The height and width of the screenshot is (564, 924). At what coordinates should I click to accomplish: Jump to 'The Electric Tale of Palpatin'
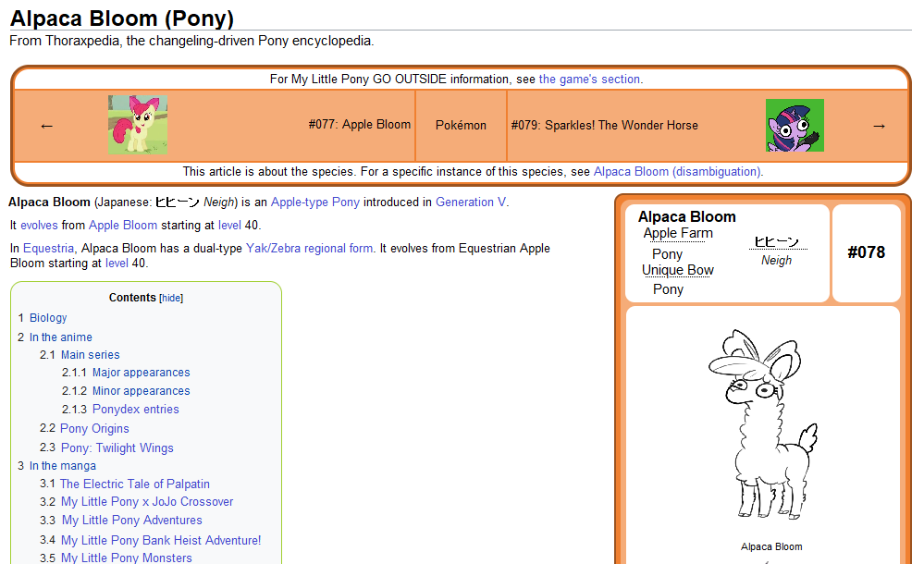coord(135,484)
